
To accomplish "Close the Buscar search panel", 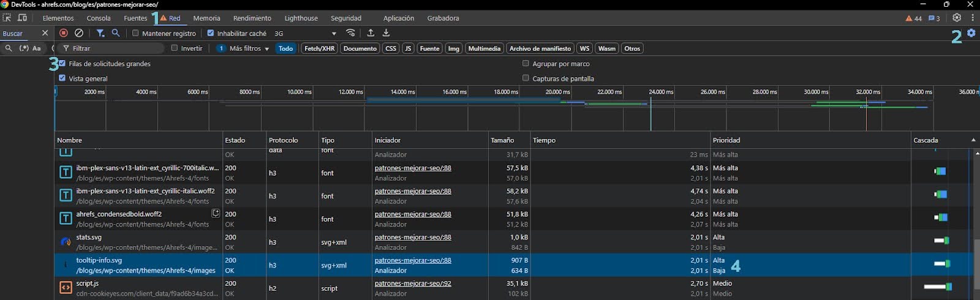I will click(x=45, y=33).
